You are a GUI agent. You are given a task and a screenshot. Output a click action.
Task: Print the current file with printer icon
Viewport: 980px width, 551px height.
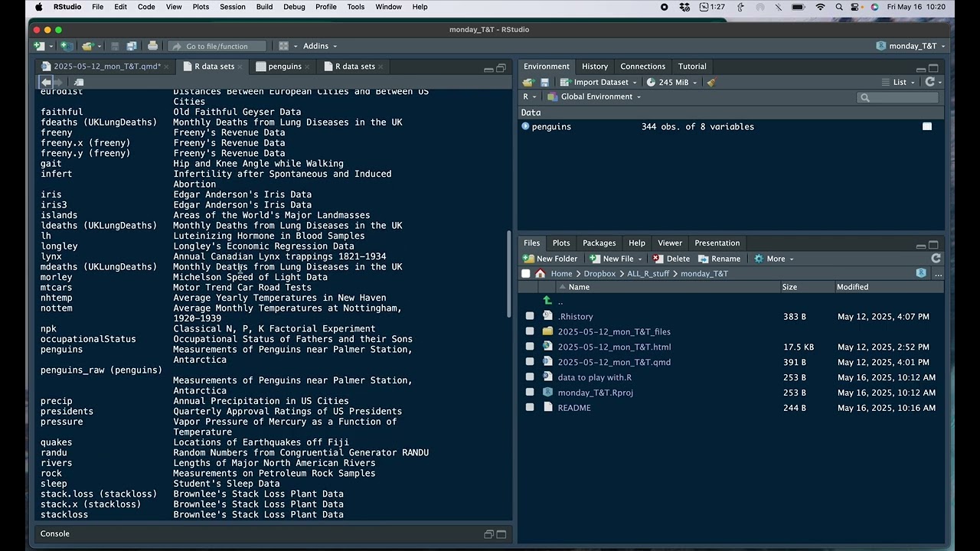pos(152,46)
